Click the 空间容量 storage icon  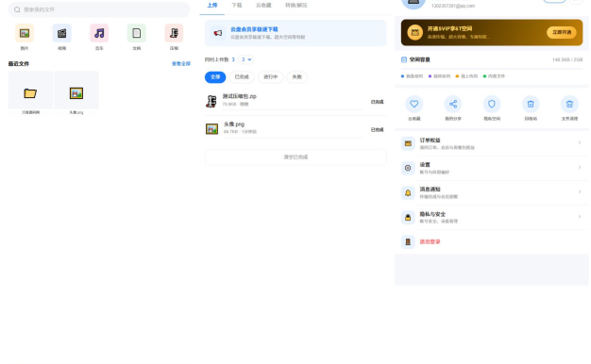[404, 59]
